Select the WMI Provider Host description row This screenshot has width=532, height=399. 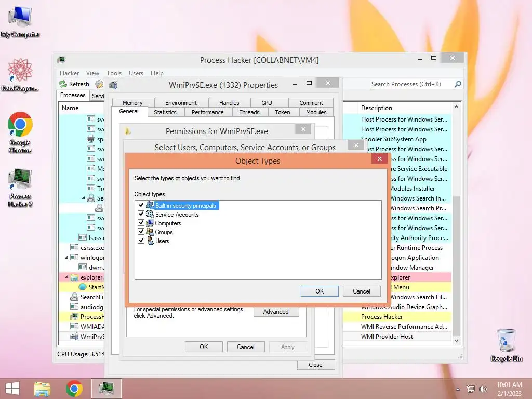[x=387, y=336]
